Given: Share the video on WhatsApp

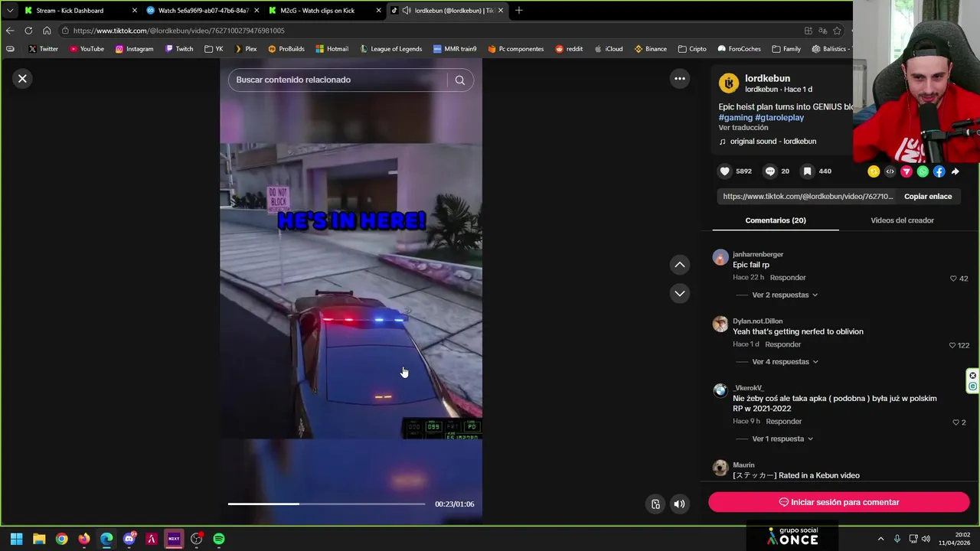Looking at the screenshot, I should (923, 171).
